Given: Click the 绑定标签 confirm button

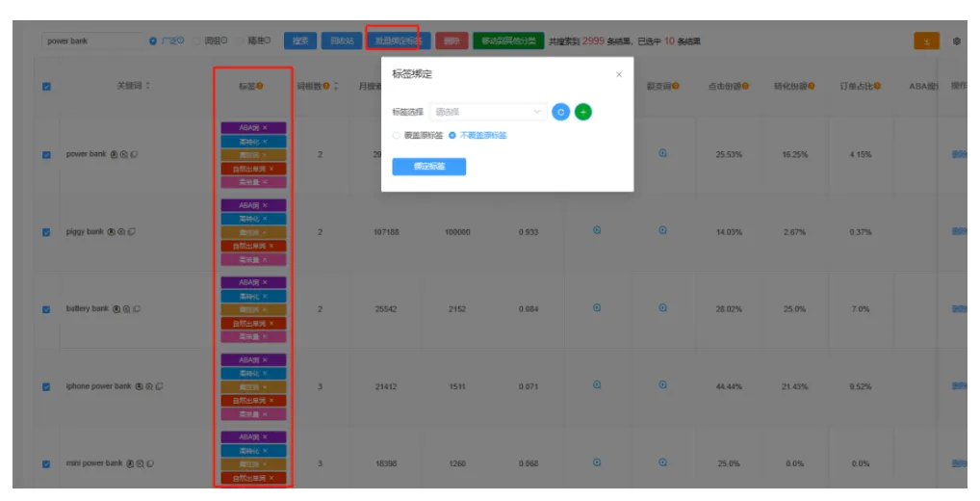Looking at the screenshot, I should (x=428, y=167).
